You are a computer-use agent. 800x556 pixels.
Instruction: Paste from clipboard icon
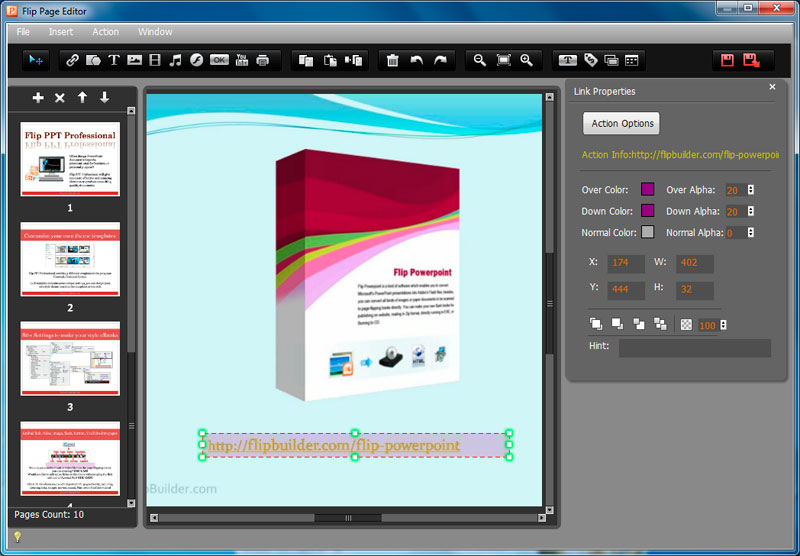click(x=330, y=60)
